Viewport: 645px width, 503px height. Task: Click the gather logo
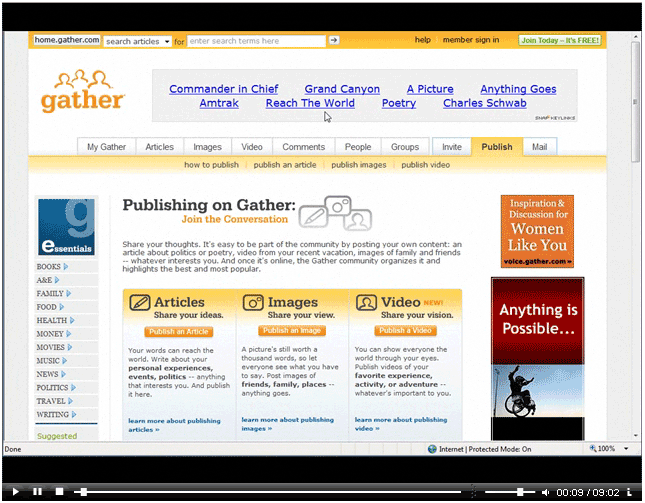(82, 91)
